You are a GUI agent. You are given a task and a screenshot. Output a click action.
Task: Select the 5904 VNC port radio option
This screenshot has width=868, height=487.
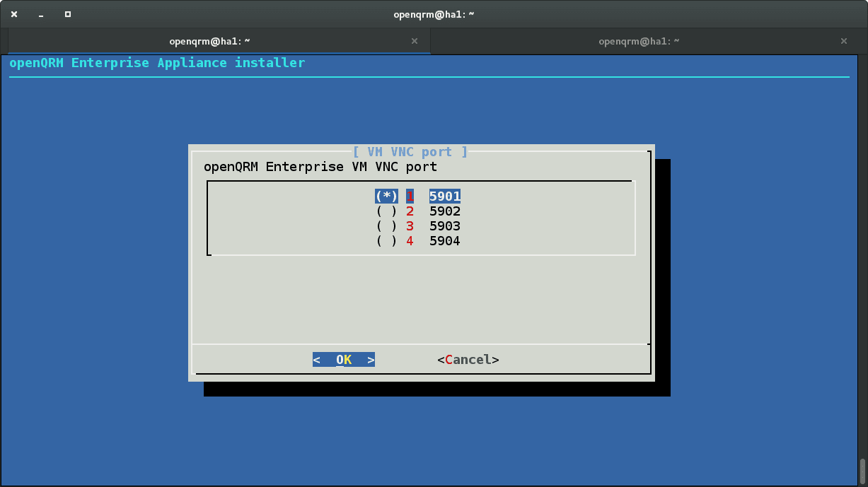pos(386,241)
